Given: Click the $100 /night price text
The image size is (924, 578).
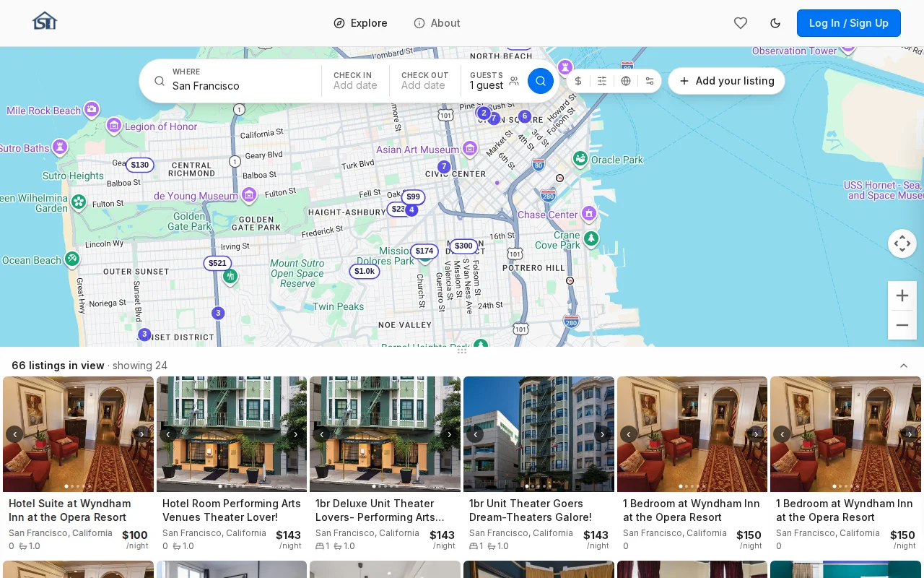Looking at the screenshot, I should point(135,540).
